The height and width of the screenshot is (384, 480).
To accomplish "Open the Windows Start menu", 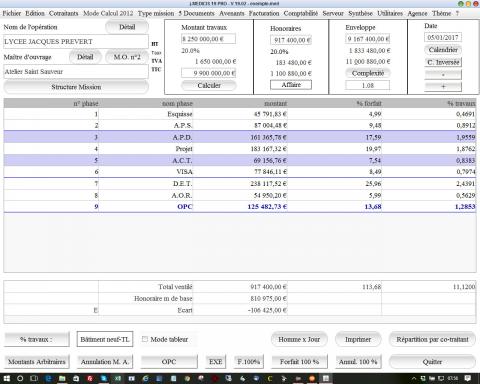I will (7, 378).
